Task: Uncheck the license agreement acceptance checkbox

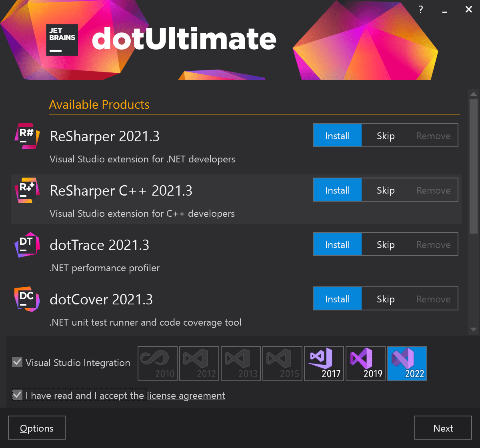Action: pyautogui.click(x=17, y=395)
